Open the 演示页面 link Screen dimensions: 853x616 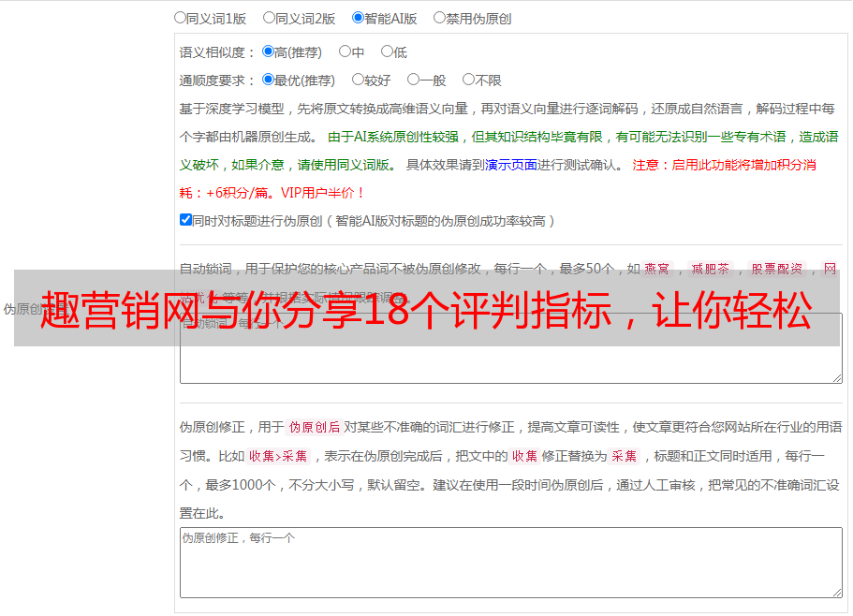[511, 165]
